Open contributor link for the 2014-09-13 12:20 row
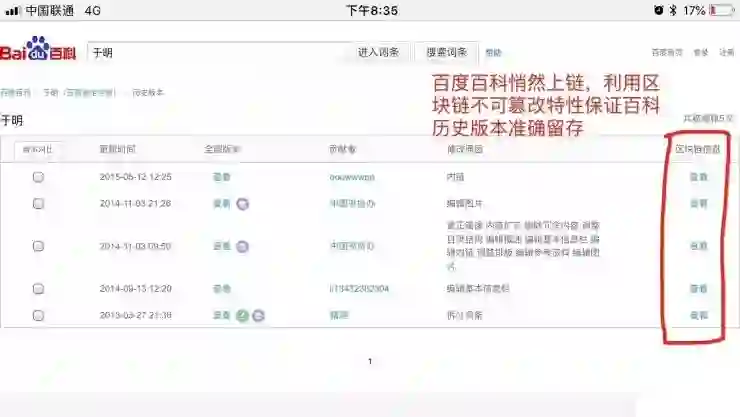Image resolution: width=740 pixels, height=417 pixels. 359,288
